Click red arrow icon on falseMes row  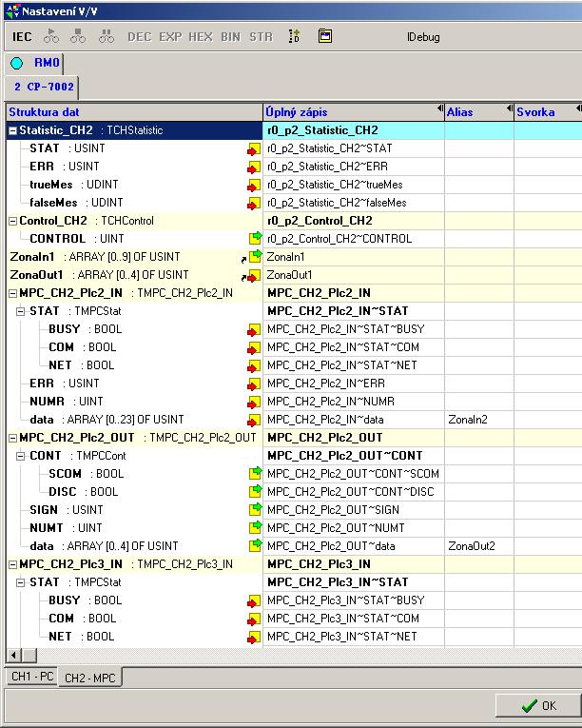coord(253,204)
